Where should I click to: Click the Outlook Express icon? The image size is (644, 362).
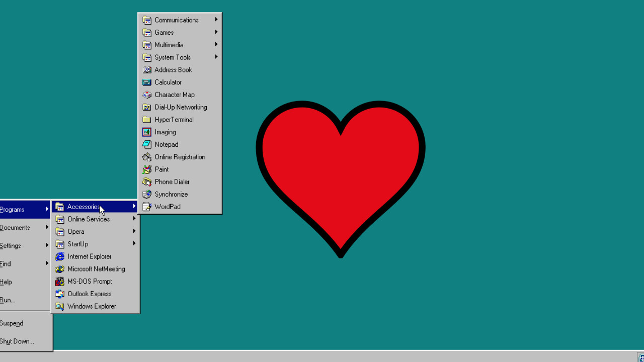point(60,294)
